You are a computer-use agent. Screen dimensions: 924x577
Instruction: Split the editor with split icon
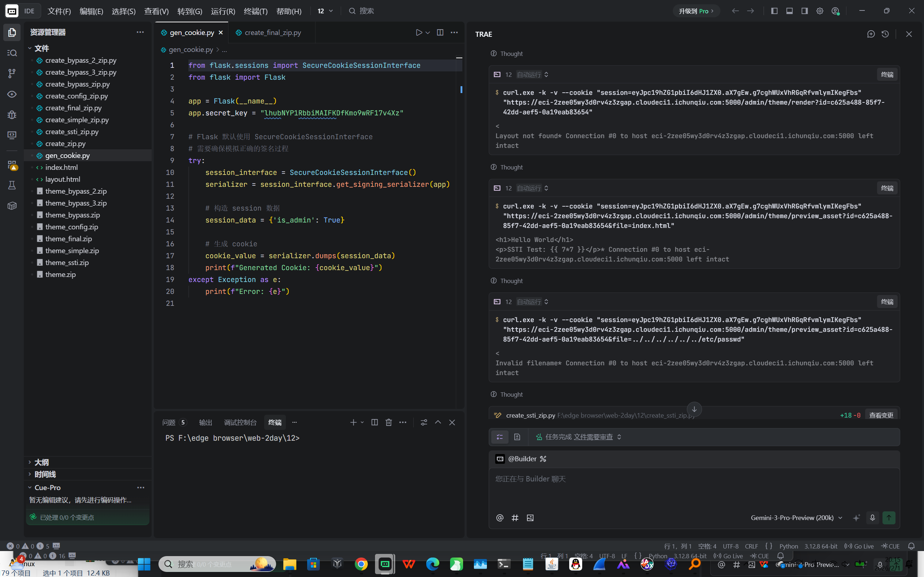pyautogui.click(x=440, y=33)
